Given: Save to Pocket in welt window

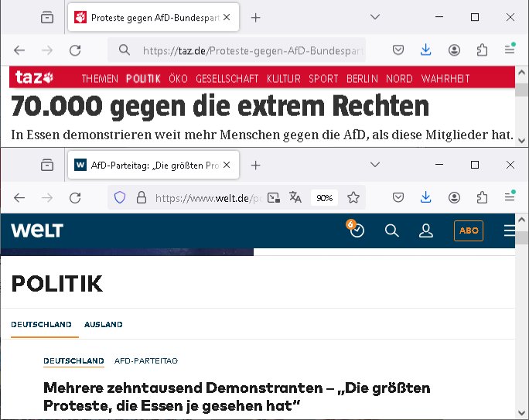Looking at the screenshot, I should (x=398, y=198).
